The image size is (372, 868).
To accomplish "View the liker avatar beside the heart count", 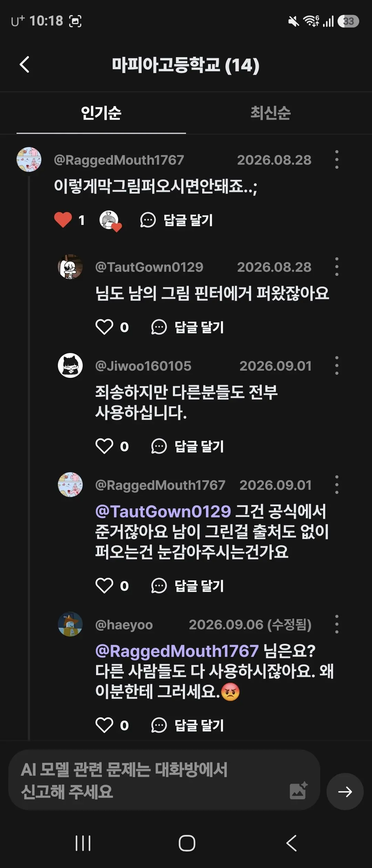I will 110,220.
